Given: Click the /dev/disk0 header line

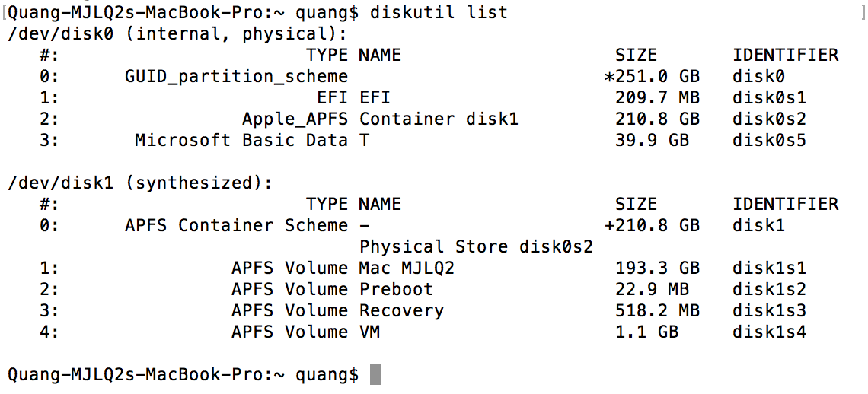Looking at the screenshot, I should pyautogui.click(x=177, y=33).
